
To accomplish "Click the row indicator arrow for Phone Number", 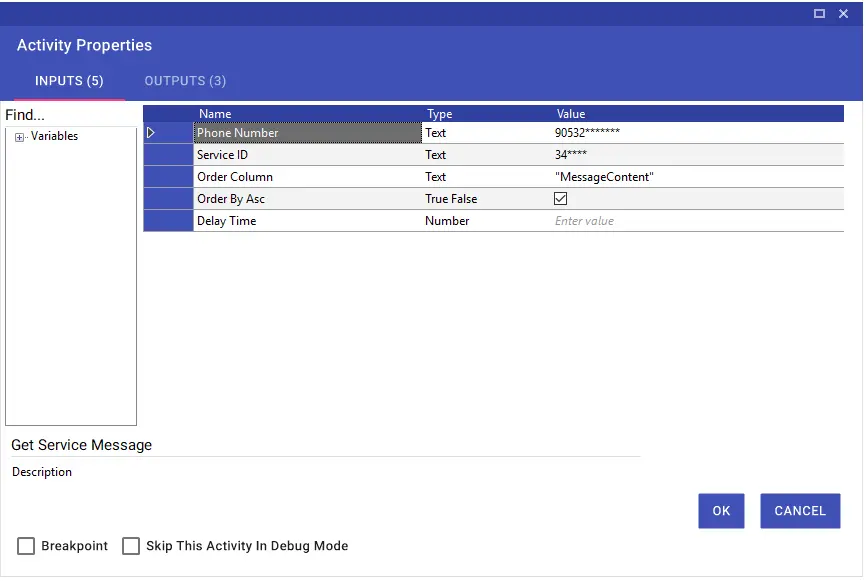I will [152, 133].
